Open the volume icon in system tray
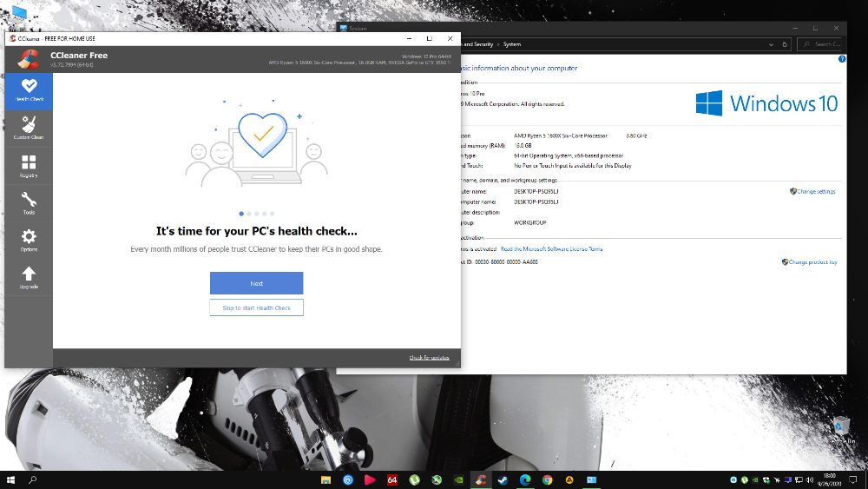 tap(810, 480)
